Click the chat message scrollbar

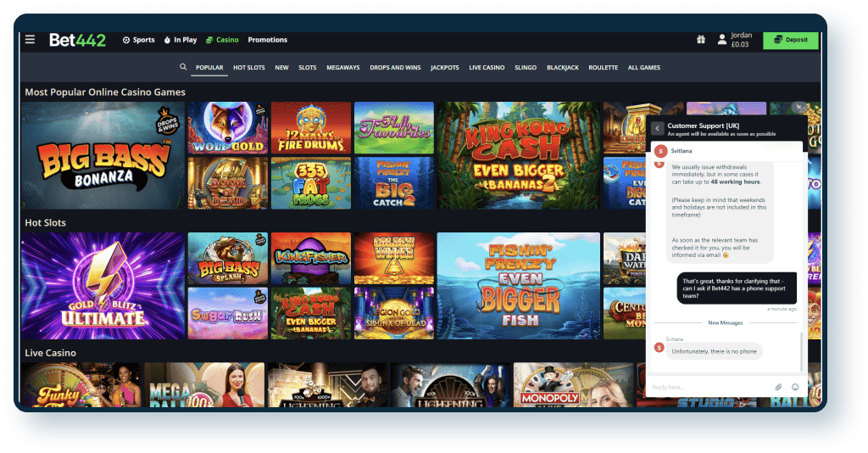point(801,352)
